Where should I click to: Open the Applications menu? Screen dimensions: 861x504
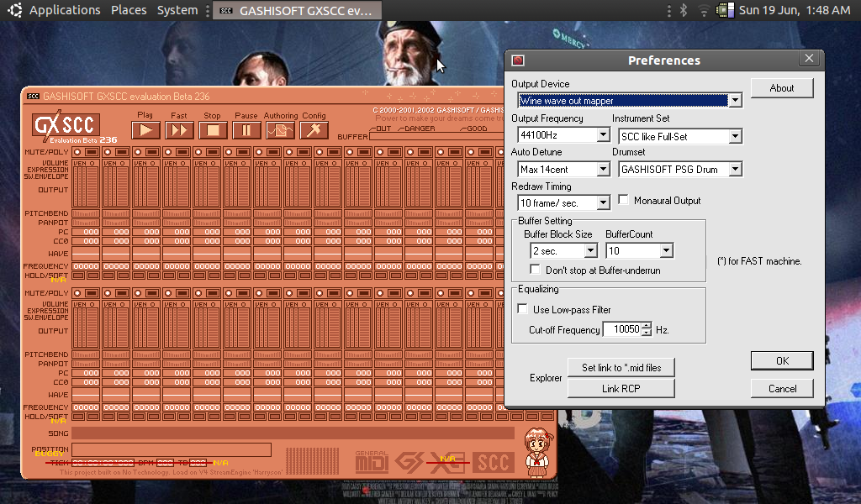pyautogui.click(x=64, y=10)
